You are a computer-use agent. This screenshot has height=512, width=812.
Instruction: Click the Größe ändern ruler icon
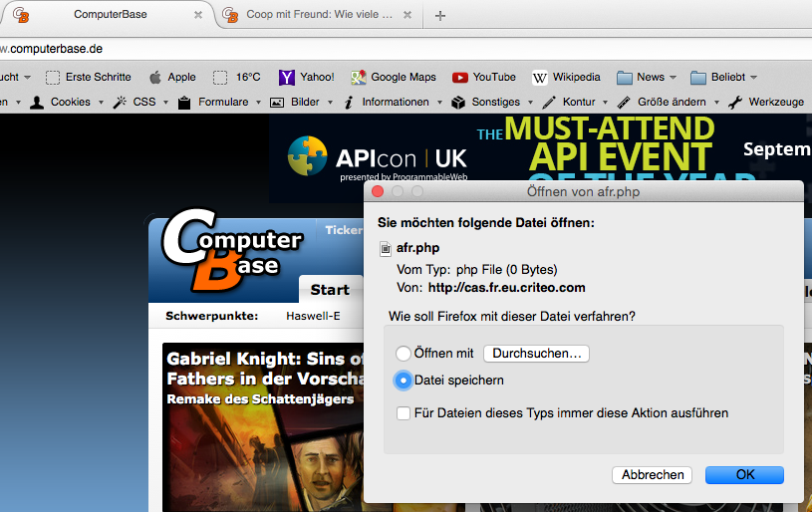pos(624,103)
